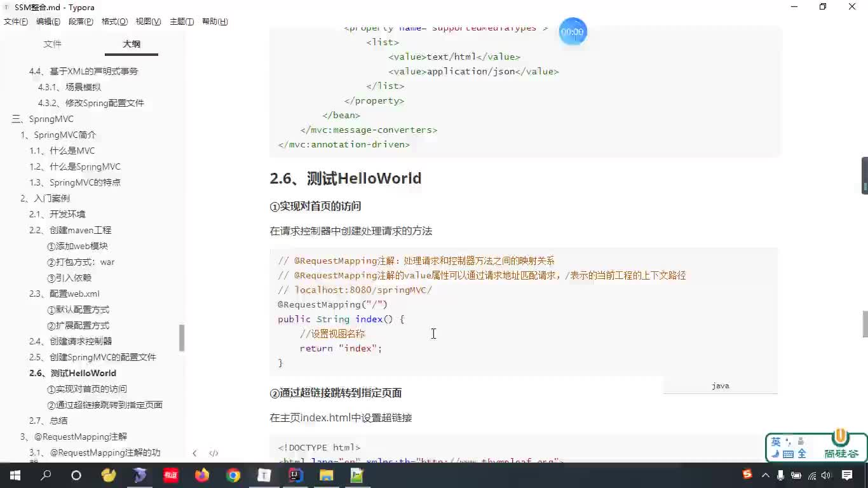
Task: Switch to Typora on the taskbar
Action: click(264, 475)
